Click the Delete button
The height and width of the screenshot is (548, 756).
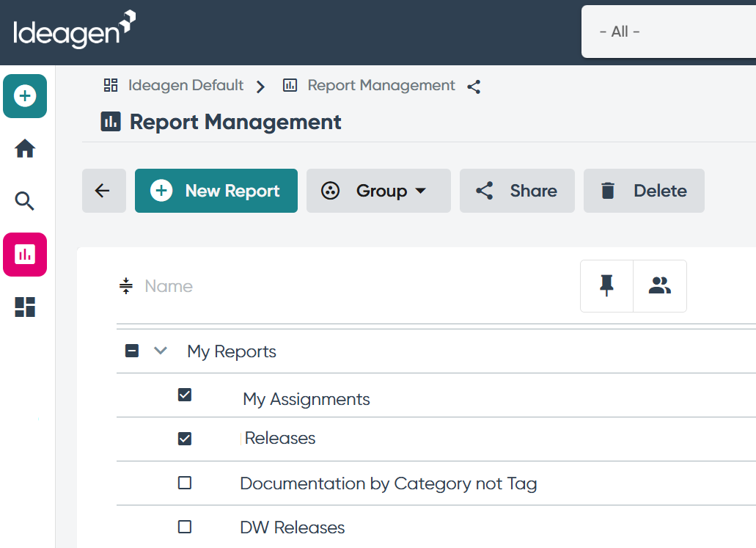(644, 191)
